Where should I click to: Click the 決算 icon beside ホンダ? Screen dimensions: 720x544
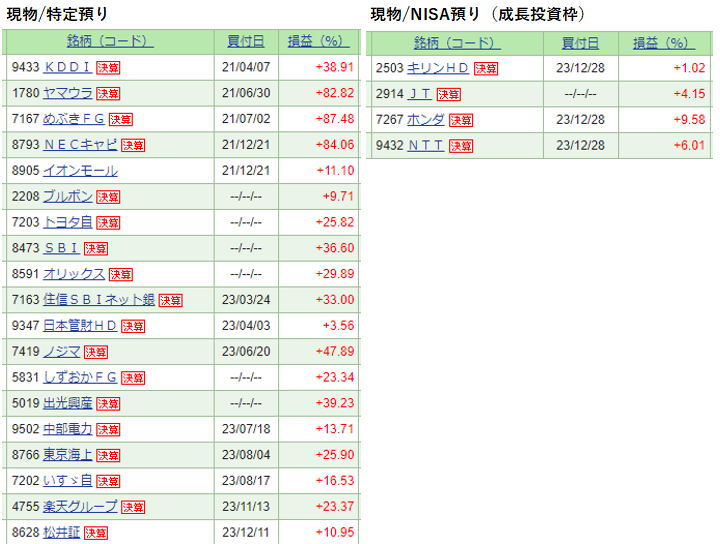point(461,120)
